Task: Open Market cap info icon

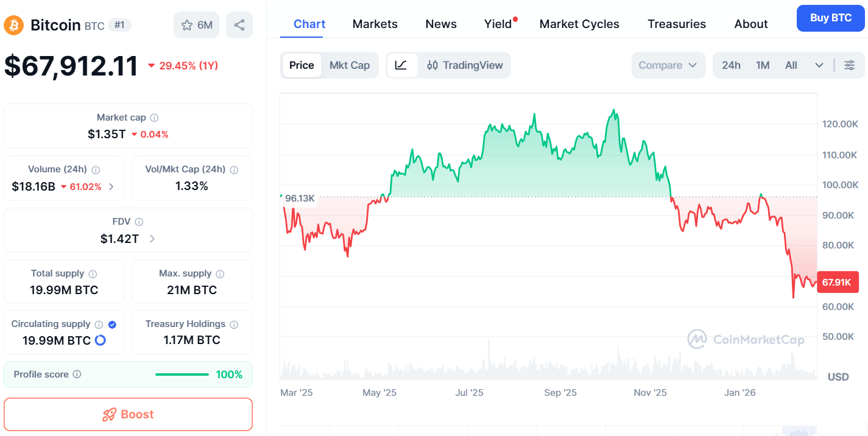Action: pos(154,118)
